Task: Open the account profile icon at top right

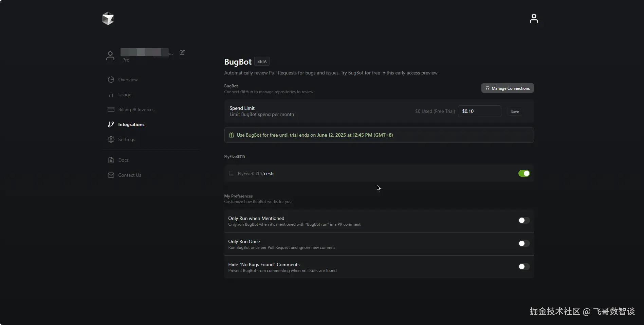Action: pos(534,18)
